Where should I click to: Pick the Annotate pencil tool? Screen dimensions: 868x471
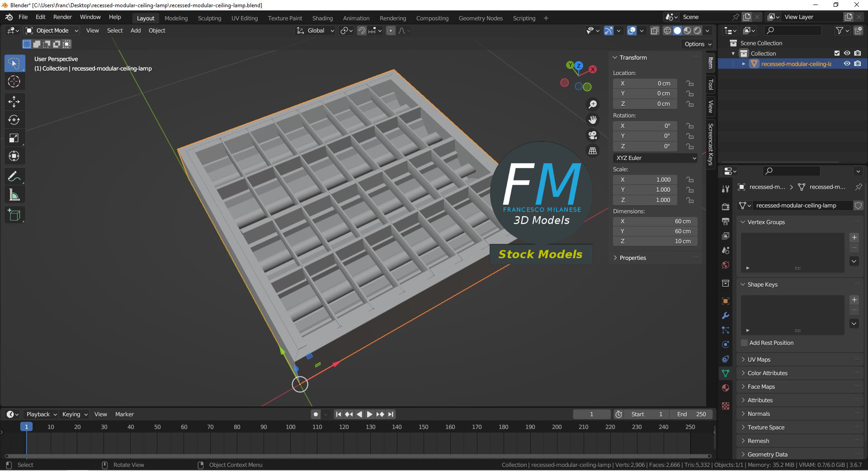[14, 176]
